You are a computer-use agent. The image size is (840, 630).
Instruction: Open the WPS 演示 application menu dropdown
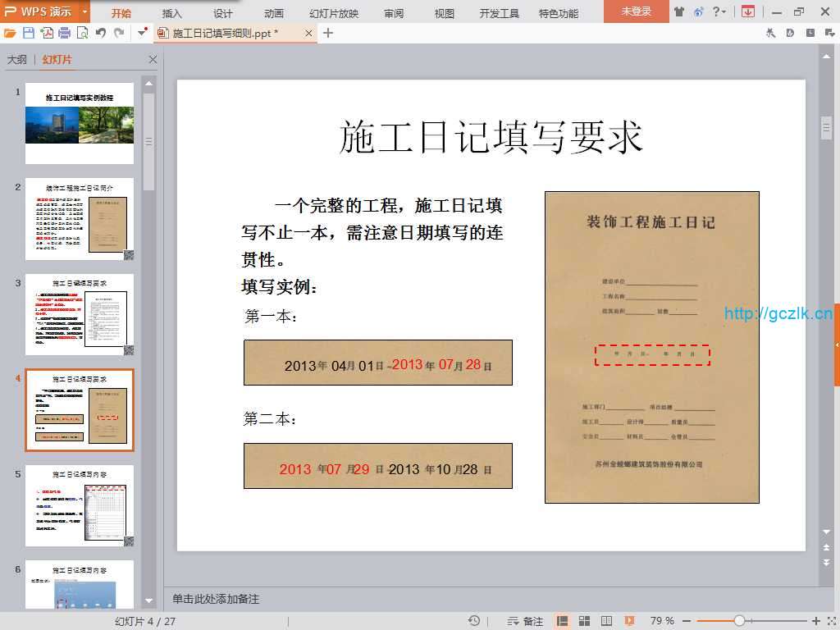coord(85,11)
